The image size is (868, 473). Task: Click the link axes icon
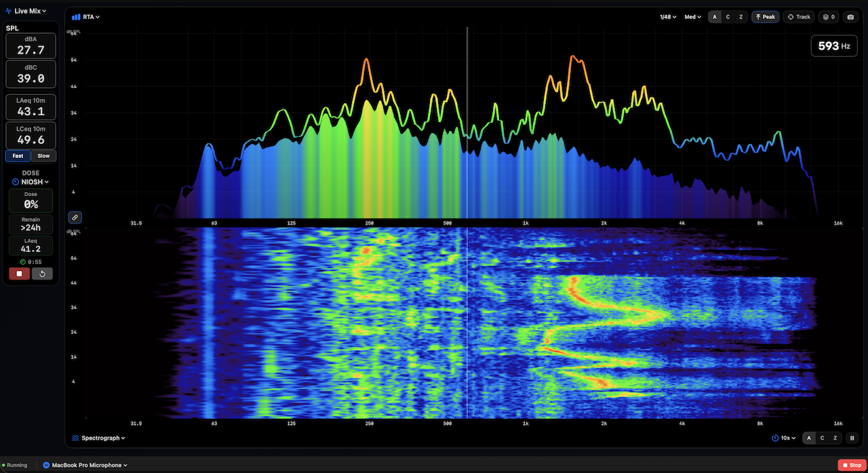point(75,218)
